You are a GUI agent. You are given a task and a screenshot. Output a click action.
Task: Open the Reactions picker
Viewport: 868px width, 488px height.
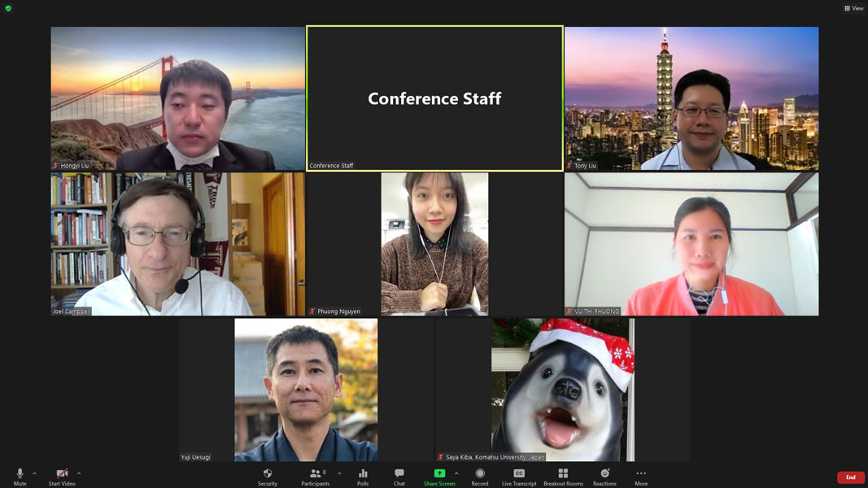point(604,477)
